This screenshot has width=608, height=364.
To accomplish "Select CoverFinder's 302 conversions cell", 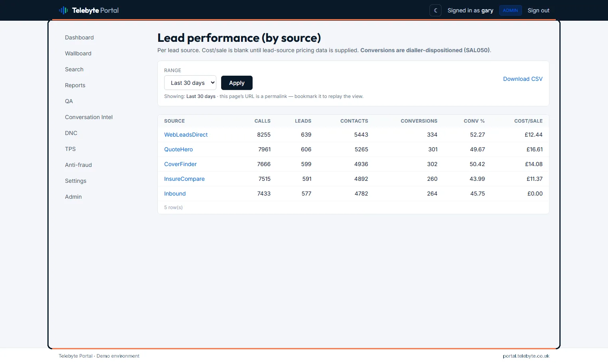I will click(432, 164).
